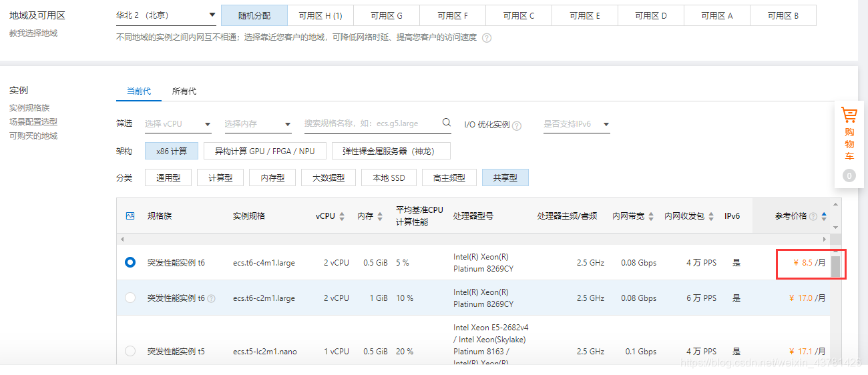Select 可用区 C

(x=519, y=15)
